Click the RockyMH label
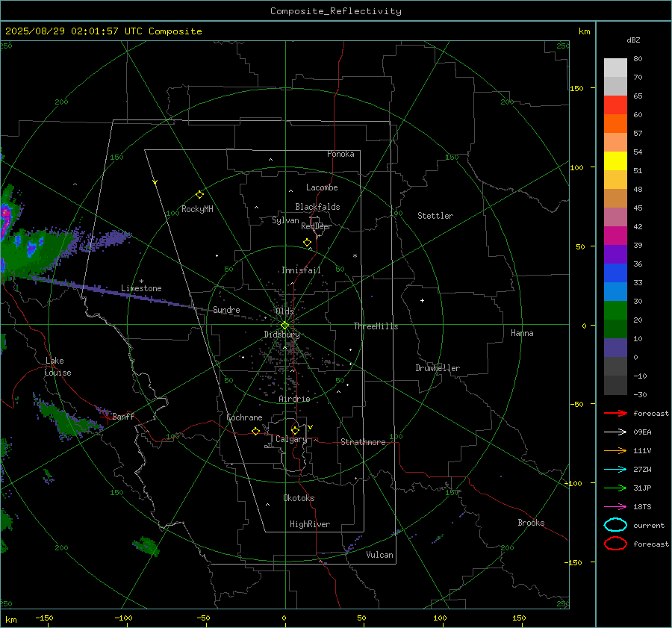Viewport: 672px width, 628px height. coord(197,209)
